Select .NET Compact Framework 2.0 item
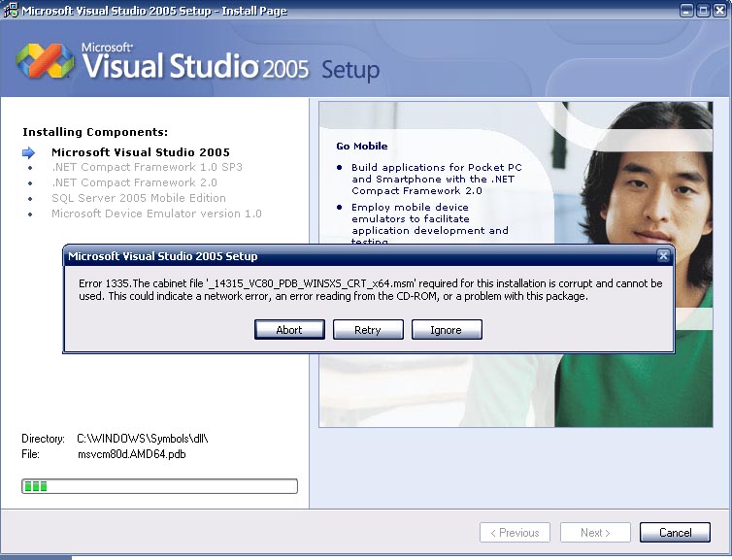This screenshot has width=732, height=560. [134, 182]
